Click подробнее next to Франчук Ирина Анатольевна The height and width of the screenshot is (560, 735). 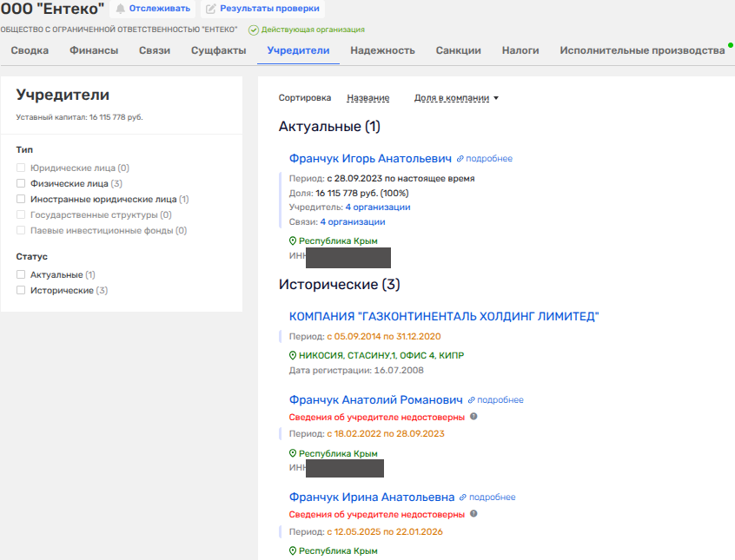coord(493,497)
